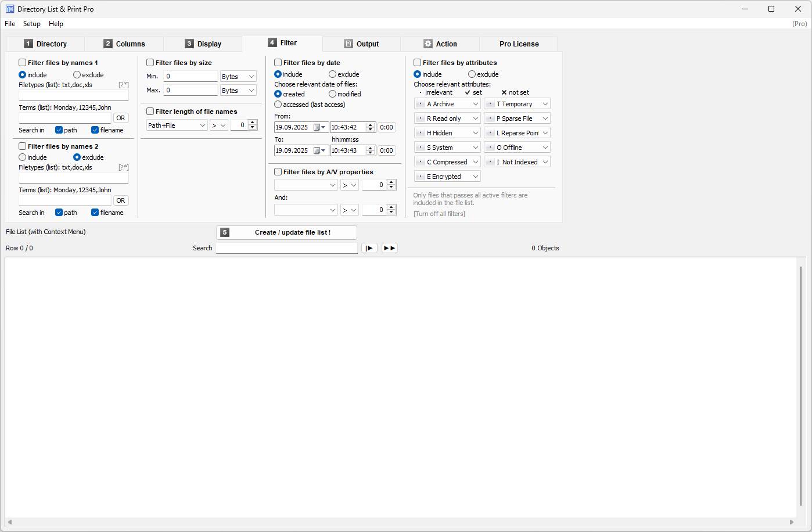Click in the Search input field

click(287, 248)
